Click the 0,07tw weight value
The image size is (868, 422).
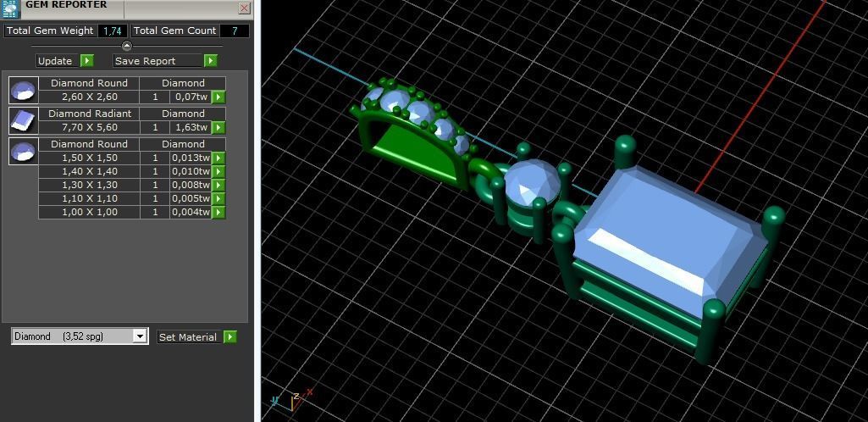pos(191,97)
